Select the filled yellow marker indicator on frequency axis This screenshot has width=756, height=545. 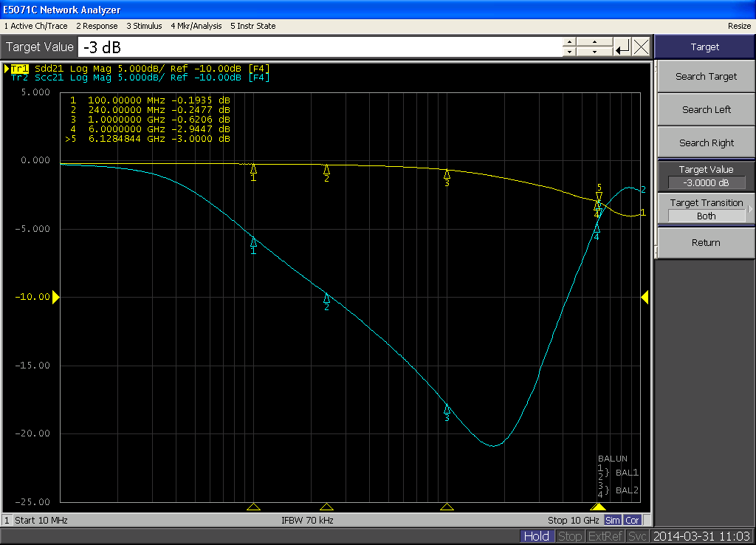pyautogui.click(x=597, y=507)
